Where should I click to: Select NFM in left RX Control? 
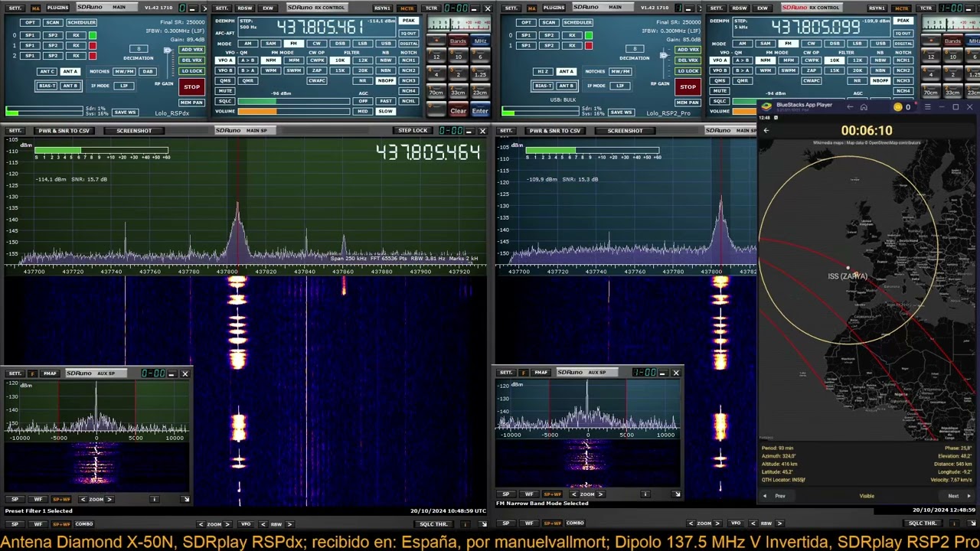click(x=270, y=60)
